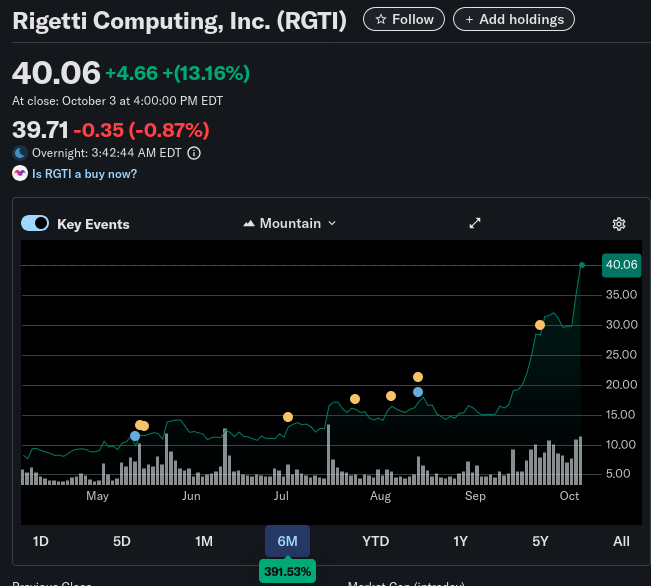Click the Sep label on the date axis

coord(475,496)
